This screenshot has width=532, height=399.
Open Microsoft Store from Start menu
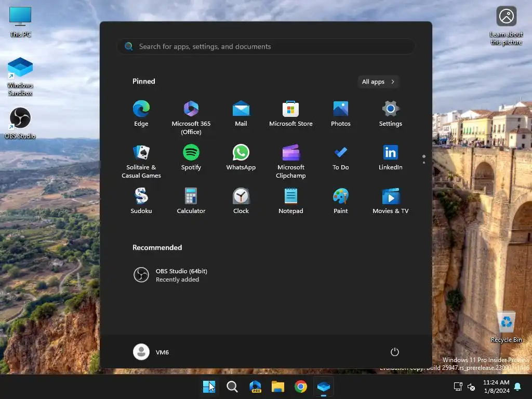point(291,114)
